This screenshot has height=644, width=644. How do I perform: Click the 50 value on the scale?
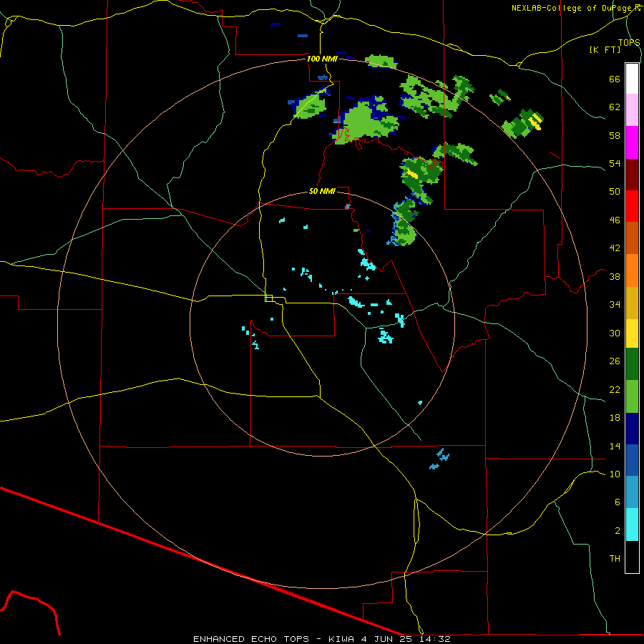(x=615, y=191)
